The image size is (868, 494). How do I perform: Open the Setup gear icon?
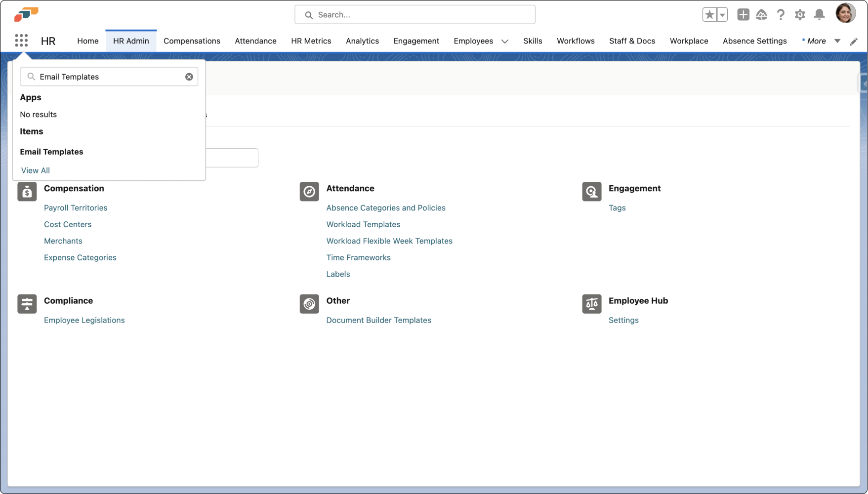point(800,15)
